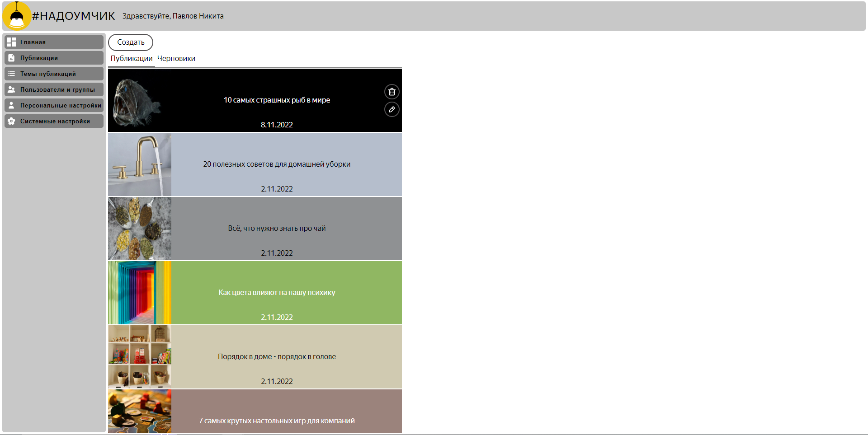The image size is (868, 435).
Task: Click the Персональные настройки person icon
Action: pyautogui.click(x=11, y=105)
